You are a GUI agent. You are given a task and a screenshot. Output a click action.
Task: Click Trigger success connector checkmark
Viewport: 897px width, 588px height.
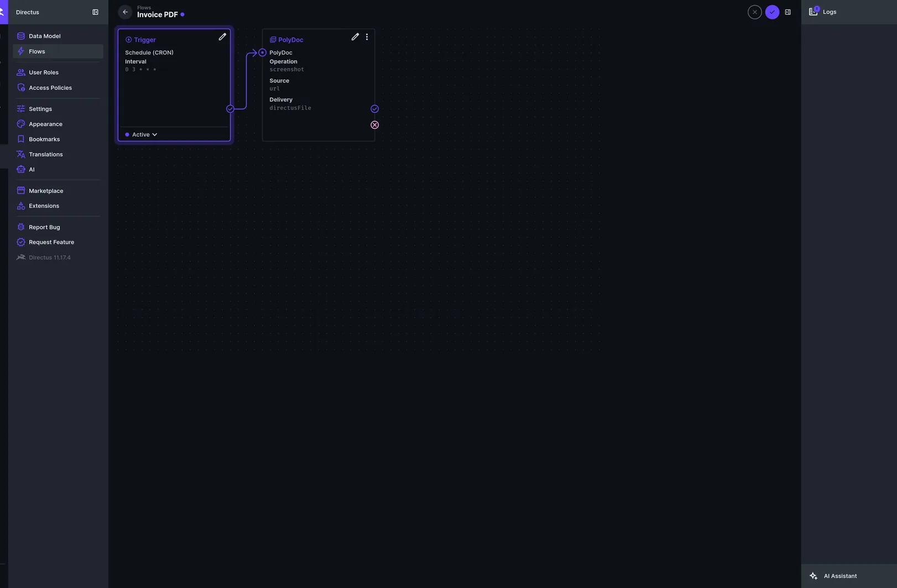tap(230, 109)
